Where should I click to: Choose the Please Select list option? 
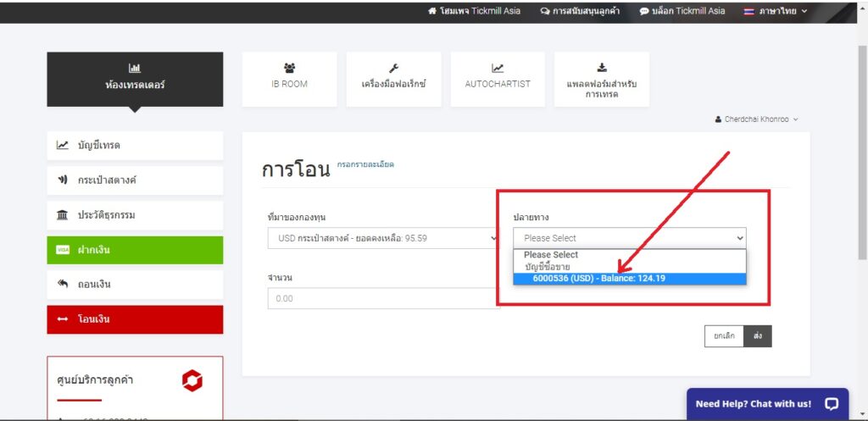coord(551,255)
